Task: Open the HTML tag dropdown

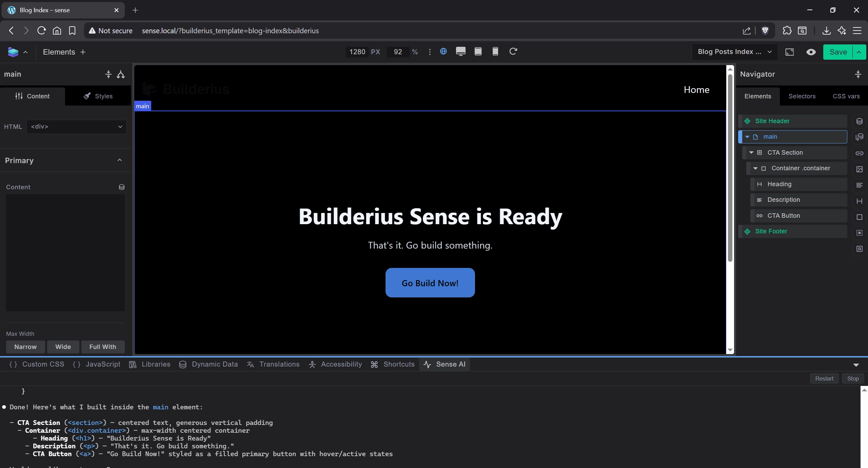Action: (x=76, y=126)
